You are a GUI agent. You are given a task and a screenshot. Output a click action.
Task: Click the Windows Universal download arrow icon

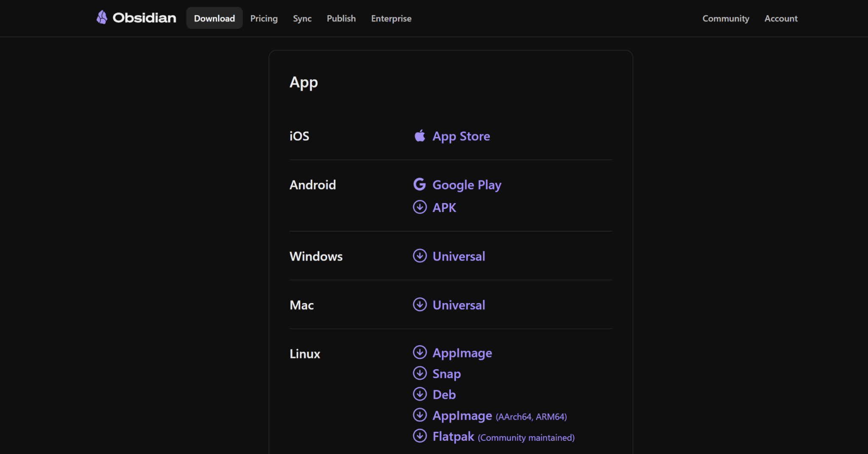(420, 256)
